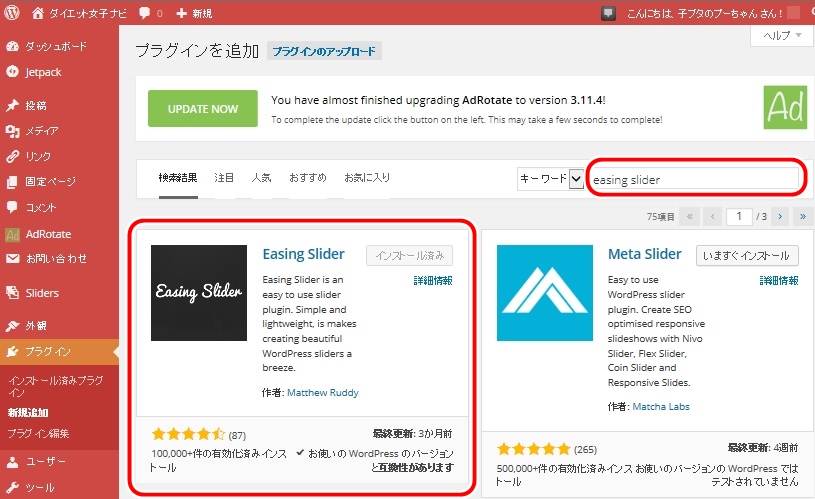The height and width of the screenshot is (499, 815).
Task: Click the UPDATE NOW button
Action: pos(203,109)
